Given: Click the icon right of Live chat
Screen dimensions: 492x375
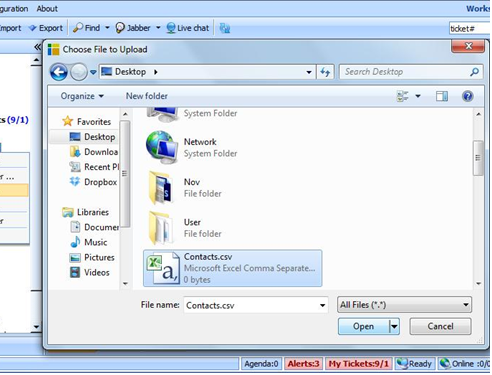Looking at the screenshot, I should (225, 28).
